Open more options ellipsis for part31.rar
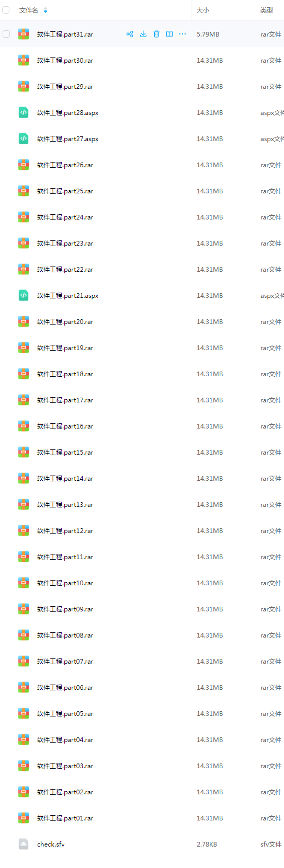This screenshot has height=868, width=284. pos(183,34)
